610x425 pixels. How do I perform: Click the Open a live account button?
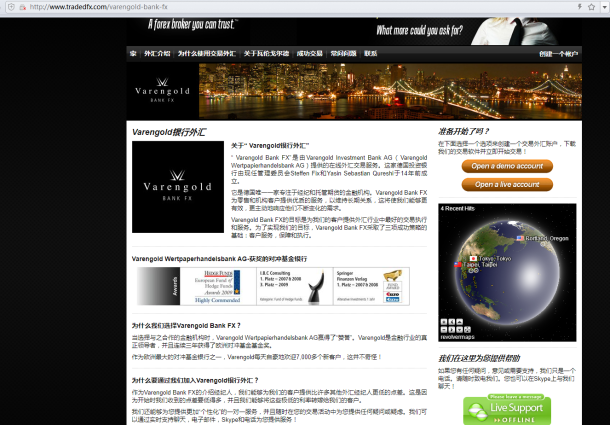pos(507,184)
